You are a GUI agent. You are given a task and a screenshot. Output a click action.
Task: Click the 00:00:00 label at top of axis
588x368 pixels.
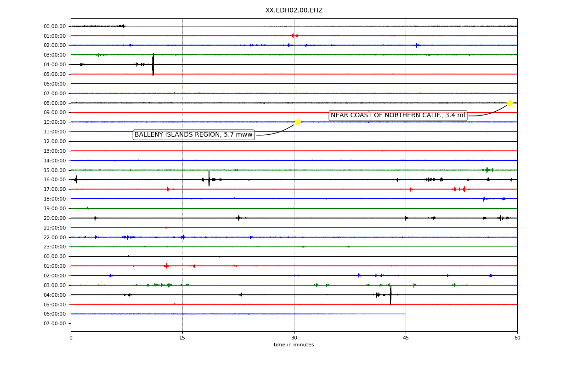point(55,26)
